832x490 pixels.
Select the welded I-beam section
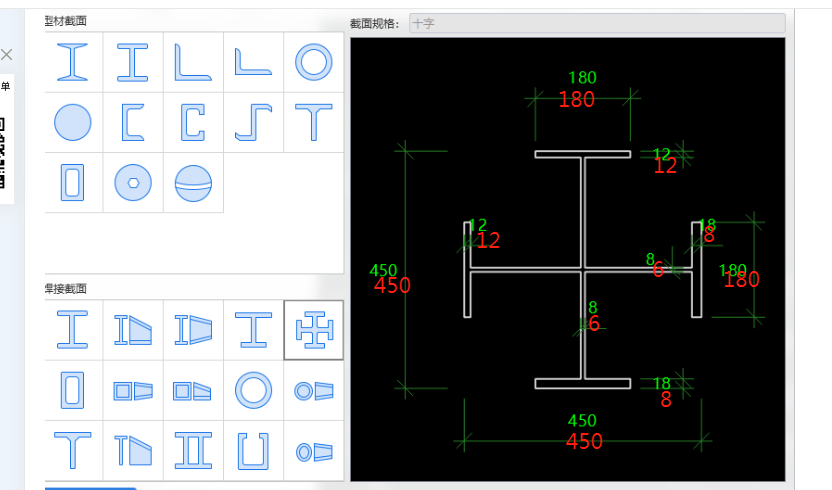click(x=73, y=330)
